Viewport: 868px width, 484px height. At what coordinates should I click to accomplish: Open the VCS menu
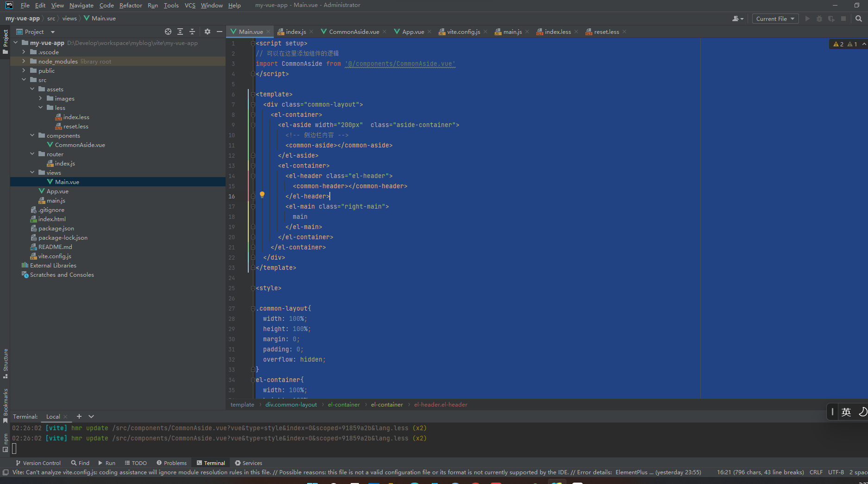[x=190, y=5]
